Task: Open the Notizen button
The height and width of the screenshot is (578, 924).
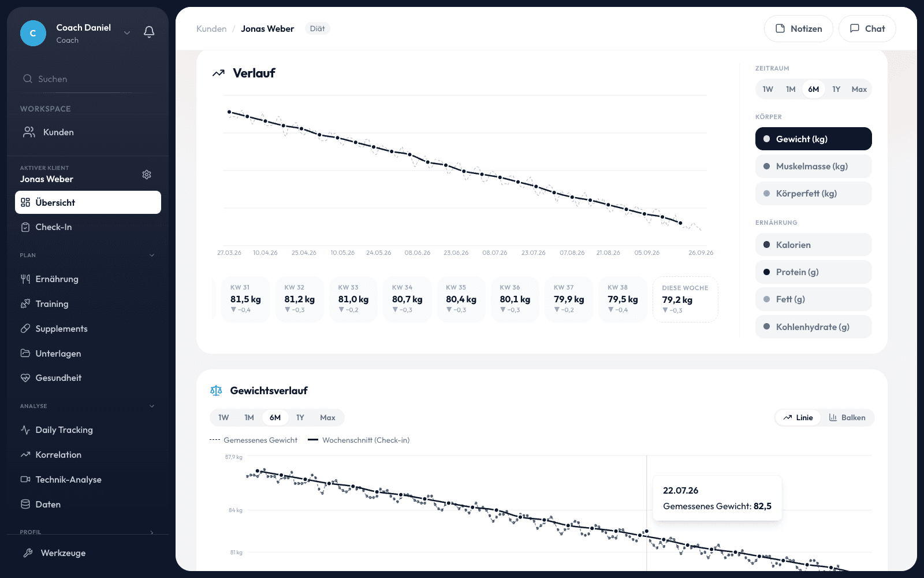Action: [798, 29]
